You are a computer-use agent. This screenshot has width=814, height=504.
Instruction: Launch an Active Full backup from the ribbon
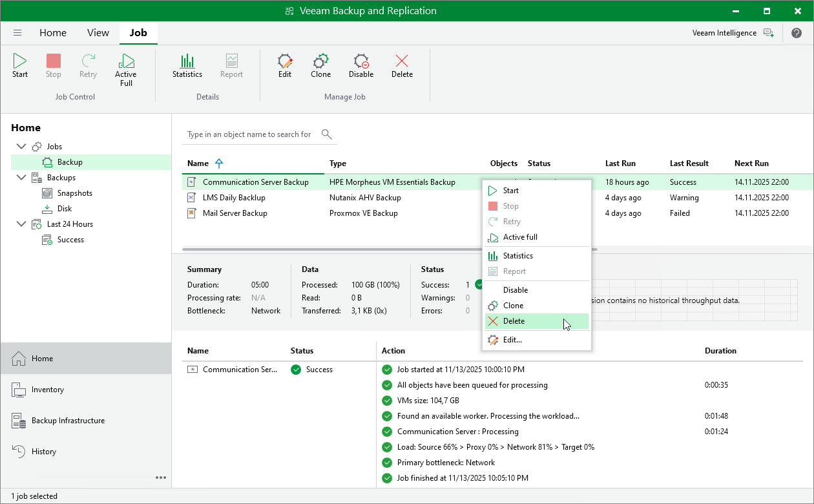click(125, 68)
